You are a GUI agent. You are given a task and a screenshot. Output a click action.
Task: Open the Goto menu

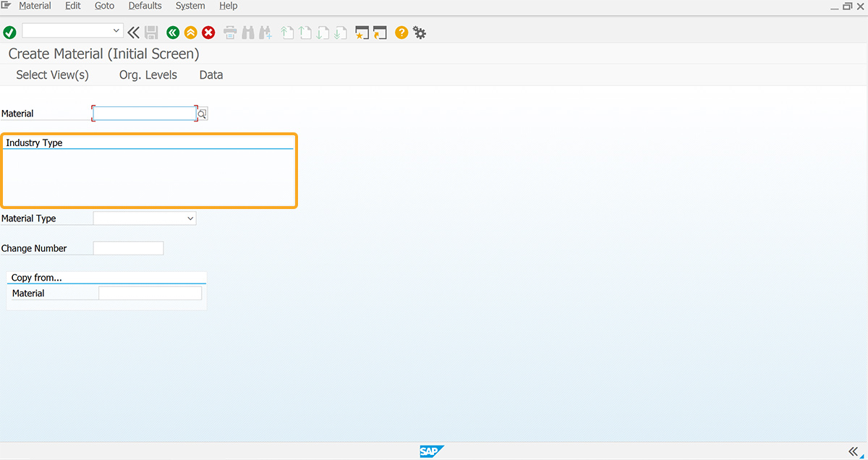pos(105,6)
